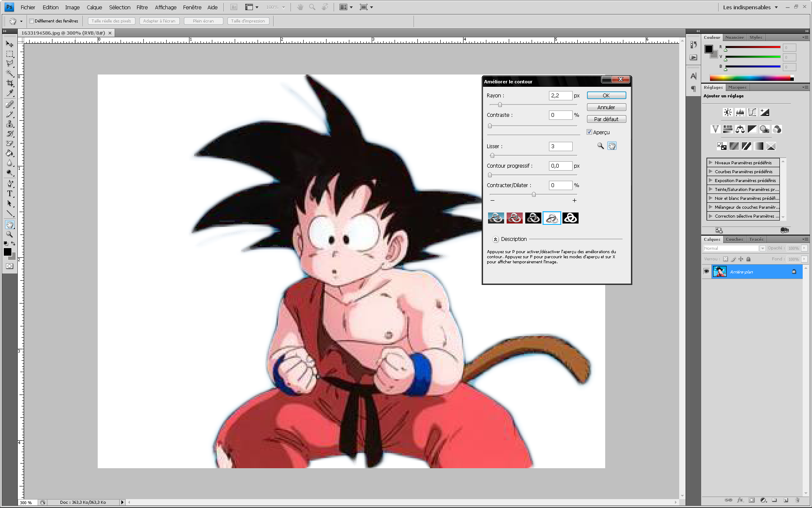Select the Magic Wand tool
This screenshot has width=812, height=508.
(9, 74)
